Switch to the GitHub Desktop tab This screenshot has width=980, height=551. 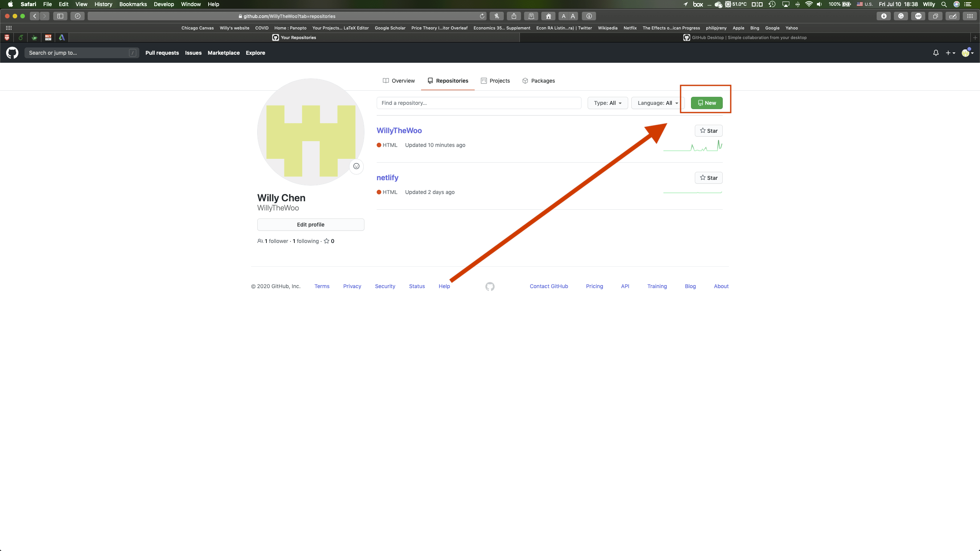(x=745, y=37)
